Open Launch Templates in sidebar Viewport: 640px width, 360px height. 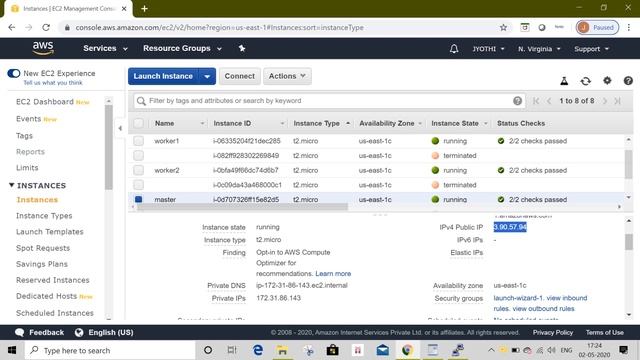pos(49,232)
